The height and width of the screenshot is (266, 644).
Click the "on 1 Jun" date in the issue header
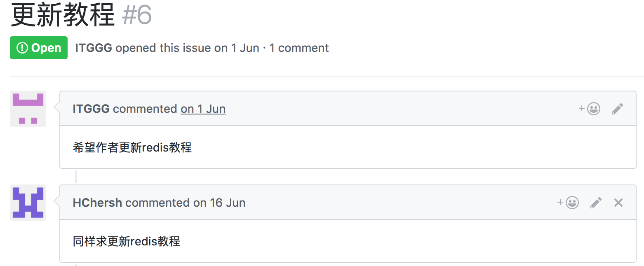(x=236, y=48)
